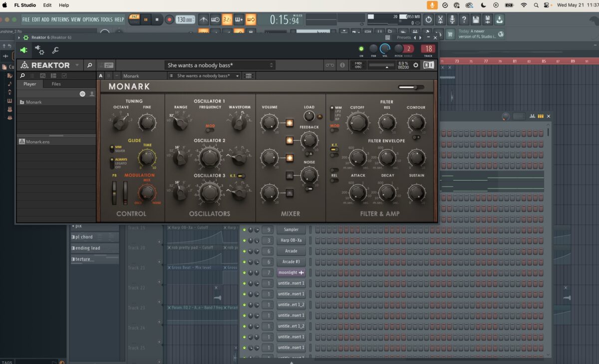Screen dimensions: 599x364
Task: Toggle Oscillator 1 MOD switch
Action: tap(210, 130)
